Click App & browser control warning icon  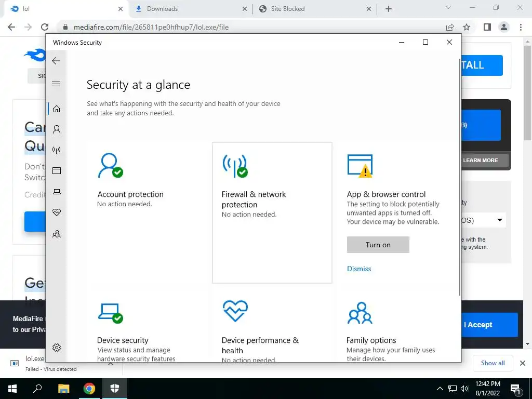click(x=360, y=166)
